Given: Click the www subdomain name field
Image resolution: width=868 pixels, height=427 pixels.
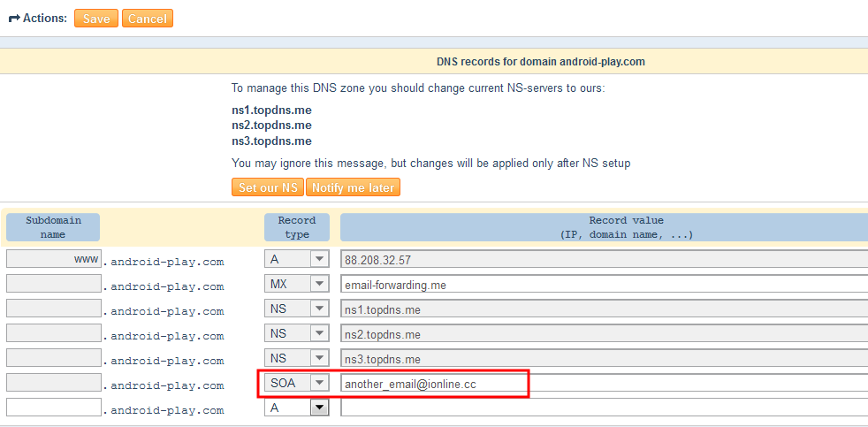Looking at the screenshot, I should point(53,259).
